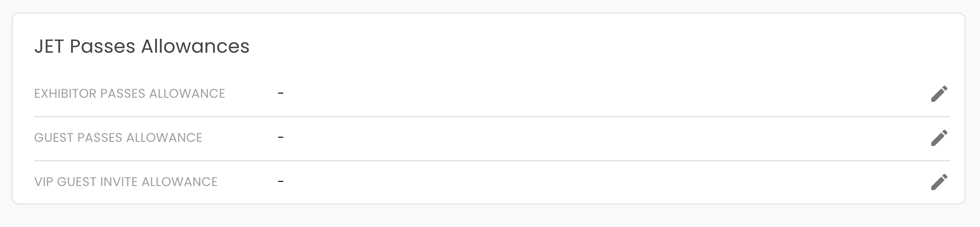
Task: Open the pencil editor on the first row
Action: point(939,94)
